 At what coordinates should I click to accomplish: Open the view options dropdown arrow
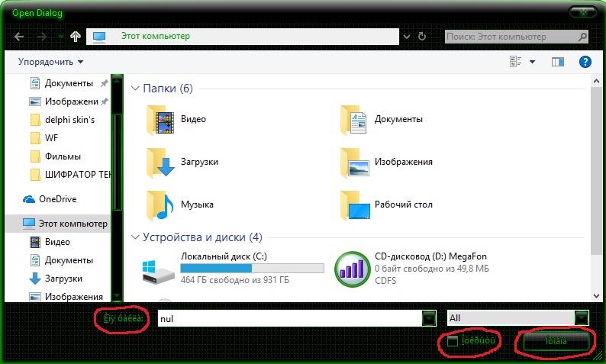click(532, 62)
